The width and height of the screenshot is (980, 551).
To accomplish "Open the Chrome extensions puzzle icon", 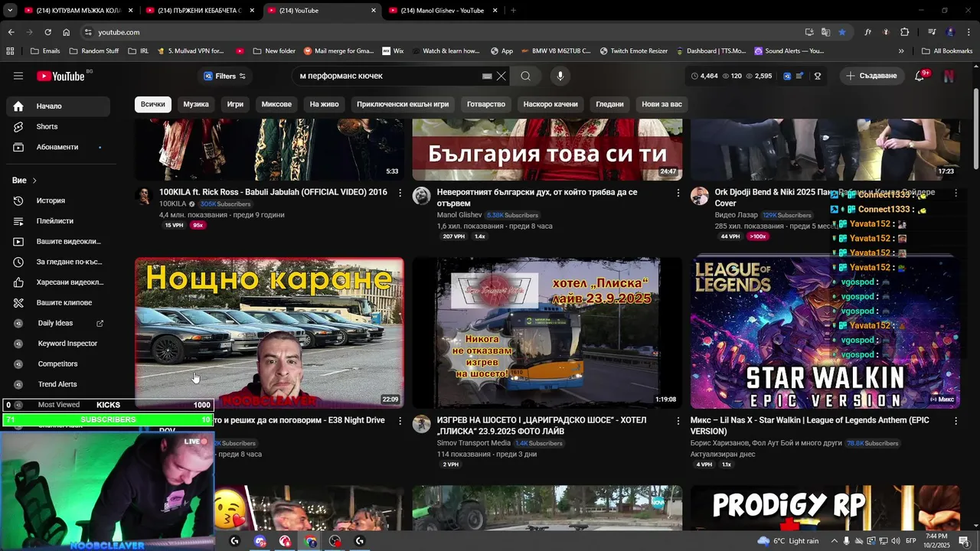I will coord(905,32).
